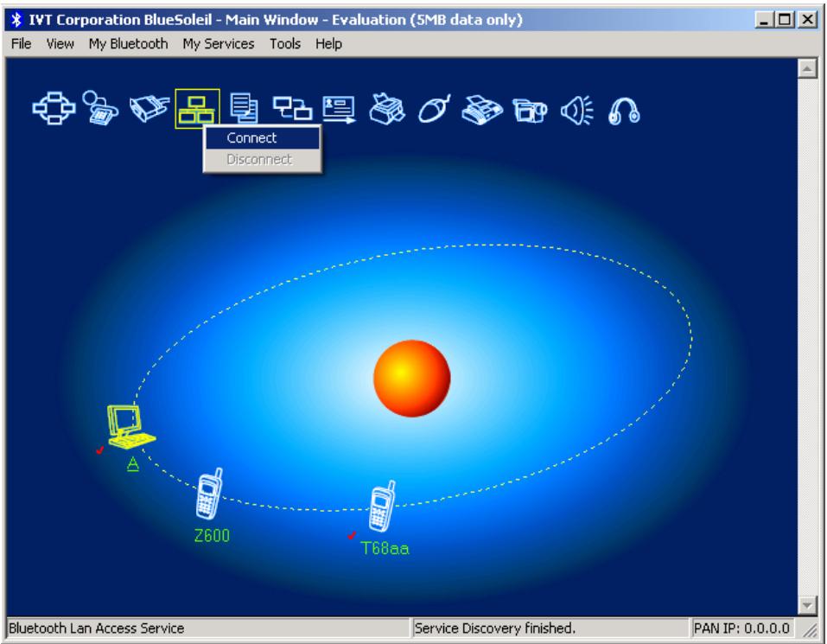Select the Personal Area Networking service icon
The image size is (827, 644).
coord(54,109)
